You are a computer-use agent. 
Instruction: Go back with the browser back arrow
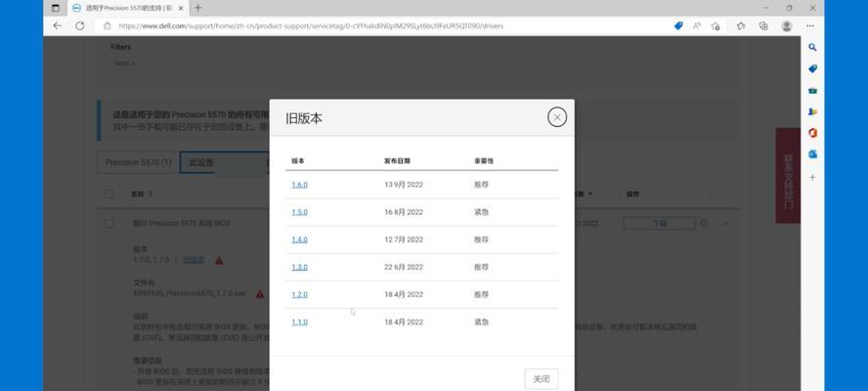click(x=57, y=26)
